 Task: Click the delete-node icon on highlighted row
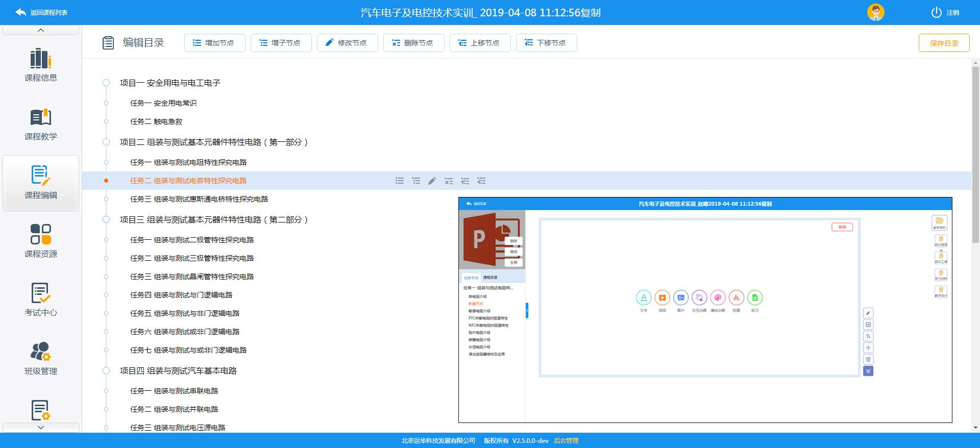[x=448, y=181]
